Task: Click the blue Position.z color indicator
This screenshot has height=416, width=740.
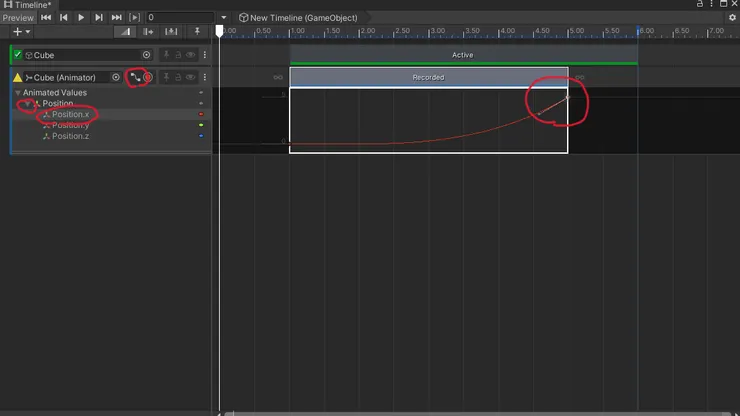Action: pyautogui.click(x=201, y=136)
